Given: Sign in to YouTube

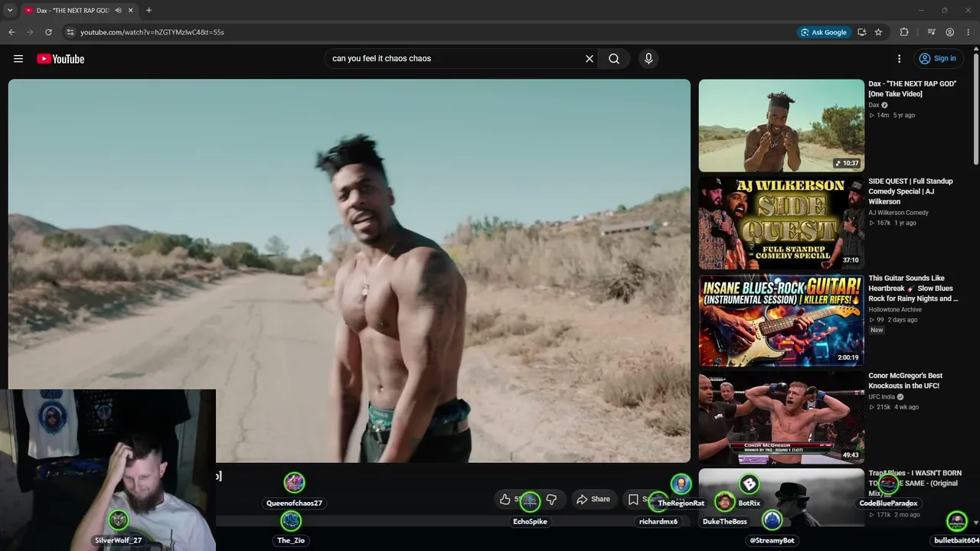Looking at the screenshot, I should (938, 58).
